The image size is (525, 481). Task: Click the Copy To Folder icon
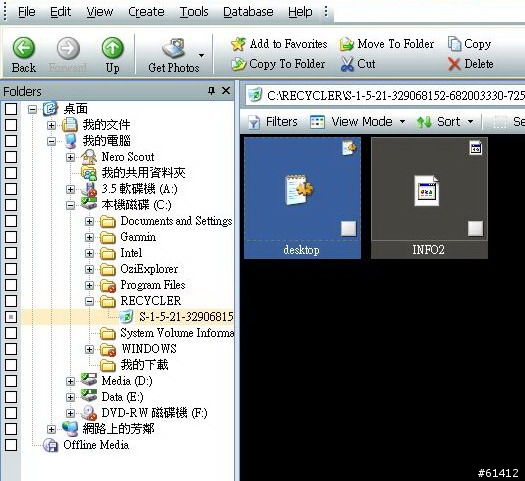(x=238, y=64)
